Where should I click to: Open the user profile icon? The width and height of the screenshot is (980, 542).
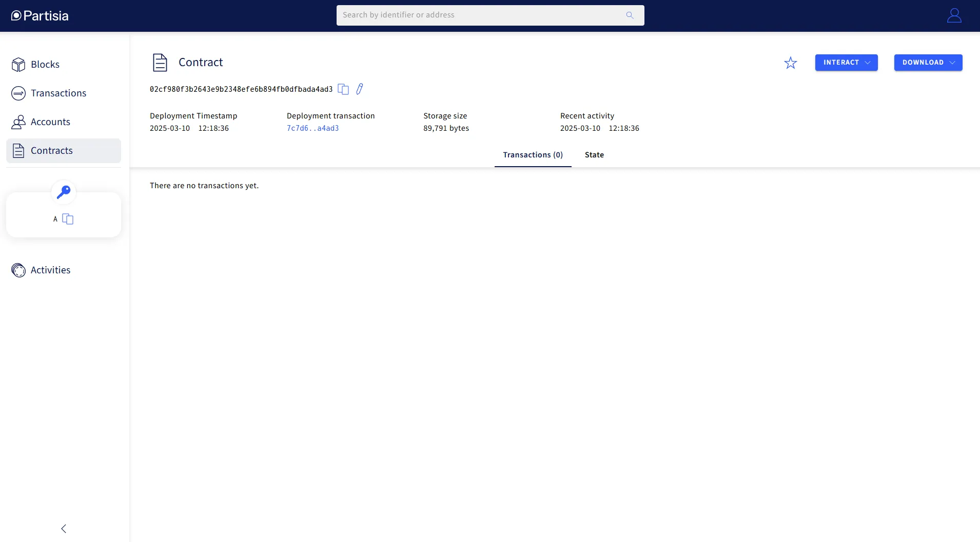954,15
